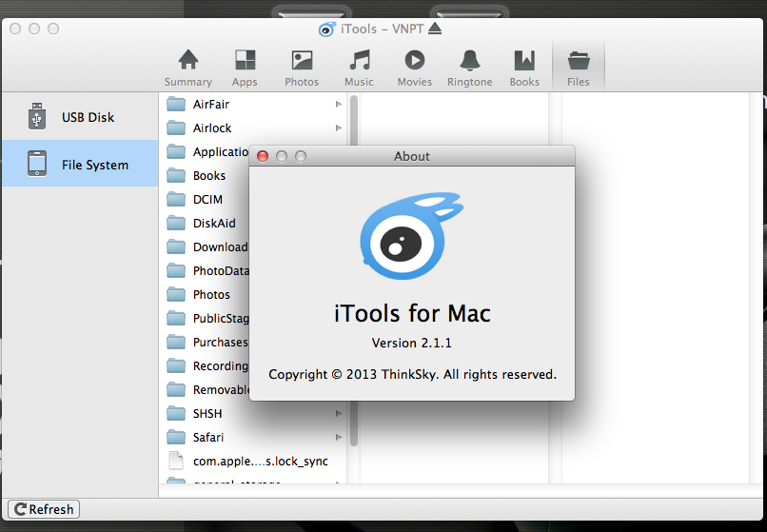Select the AirFair folder row
This screenshot has height=532, width=767.
[254, 105]
